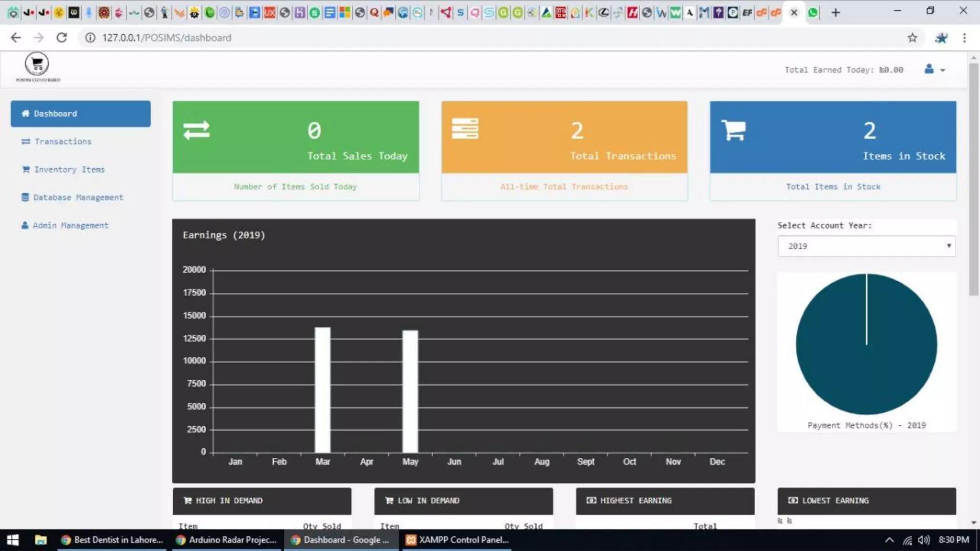Switch to XAMPP Control Panel in the taskbar
Viewport: 980px width, 551px height.
457,540
